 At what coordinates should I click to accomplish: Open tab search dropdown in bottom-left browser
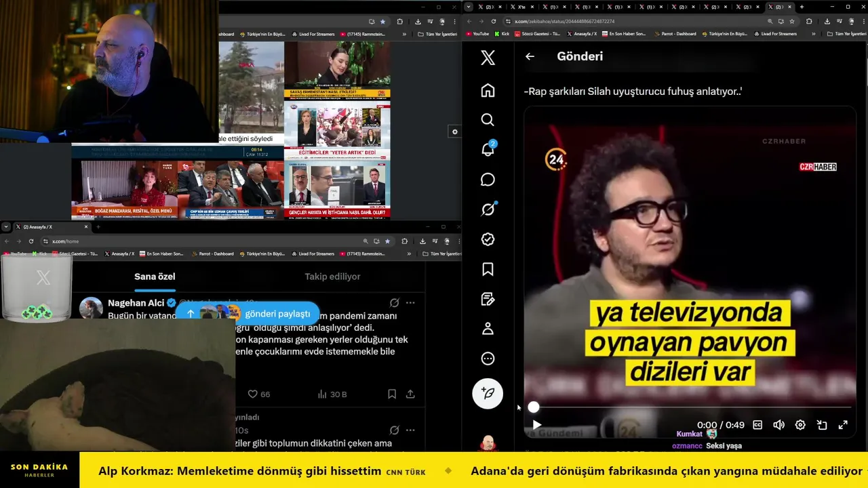[7, 227]
